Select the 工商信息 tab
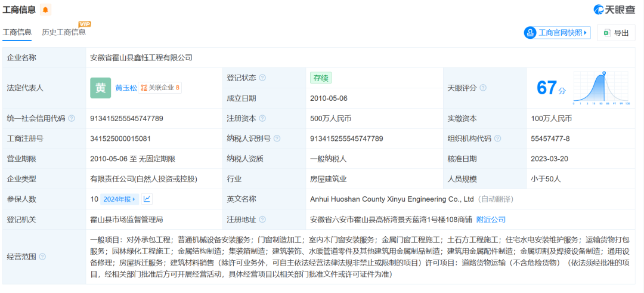This screenshot has width=644, height=293. pyautogui.click(x=17, y=32)
